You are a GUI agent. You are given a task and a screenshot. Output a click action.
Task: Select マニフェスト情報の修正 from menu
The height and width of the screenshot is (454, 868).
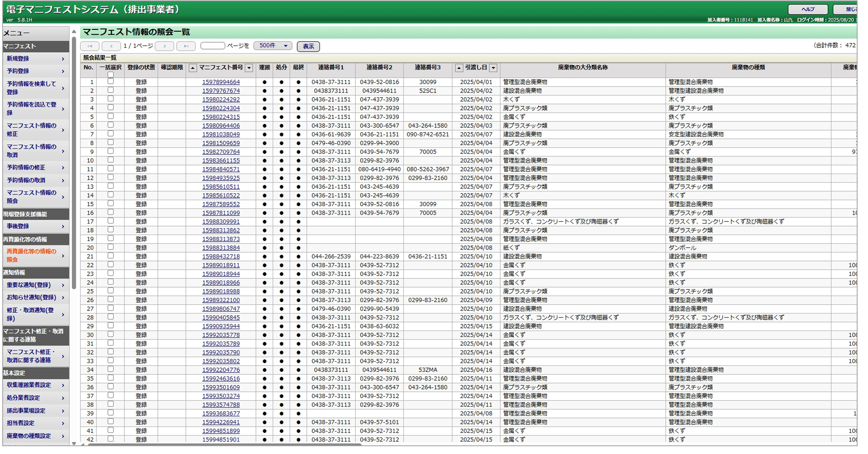tap(32, 130)
